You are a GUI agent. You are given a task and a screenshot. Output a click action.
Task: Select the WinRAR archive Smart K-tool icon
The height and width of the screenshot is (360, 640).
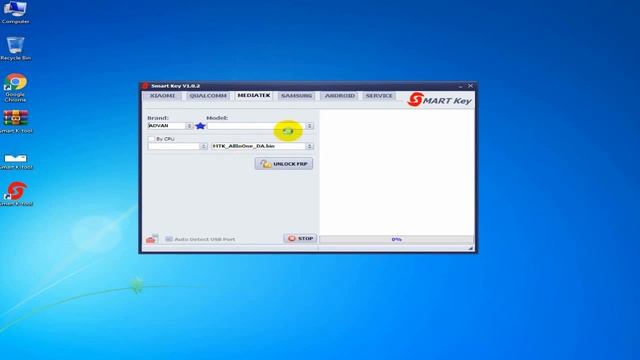[16, 121]
